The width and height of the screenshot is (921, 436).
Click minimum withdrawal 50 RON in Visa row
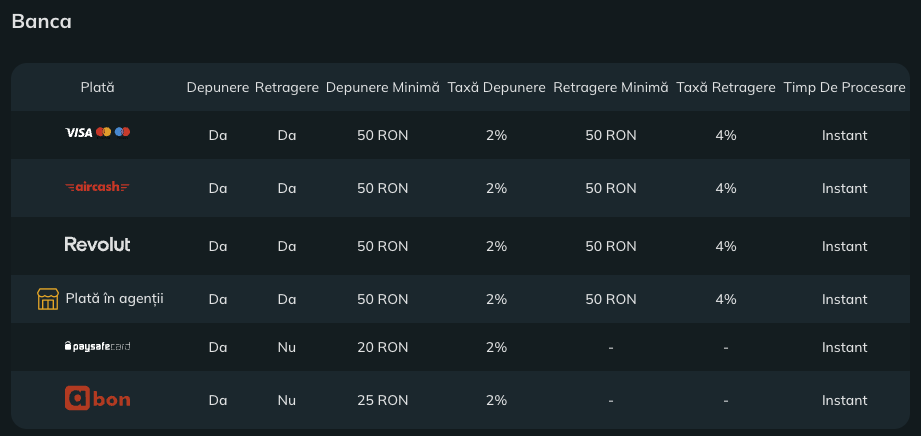611,135
